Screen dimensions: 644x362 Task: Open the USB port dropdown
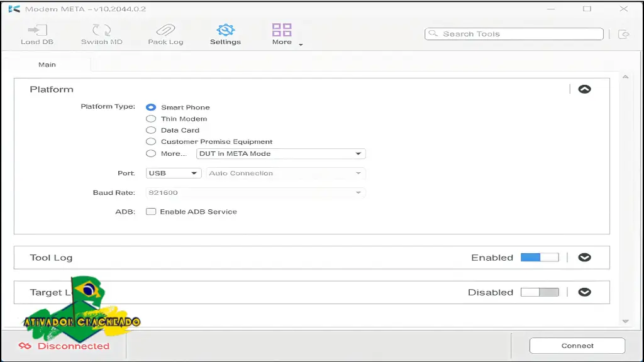(174, 173)
